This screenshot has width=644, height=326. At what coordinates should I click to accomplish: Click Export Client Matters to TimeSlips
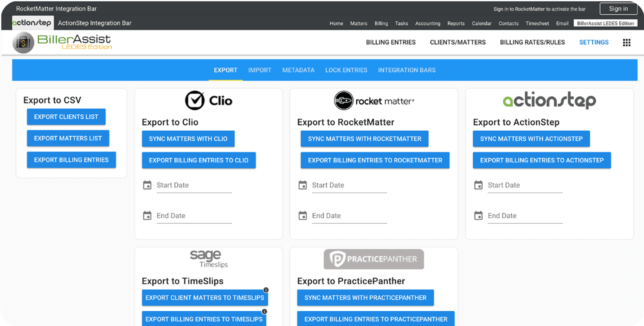pos(205,298)
